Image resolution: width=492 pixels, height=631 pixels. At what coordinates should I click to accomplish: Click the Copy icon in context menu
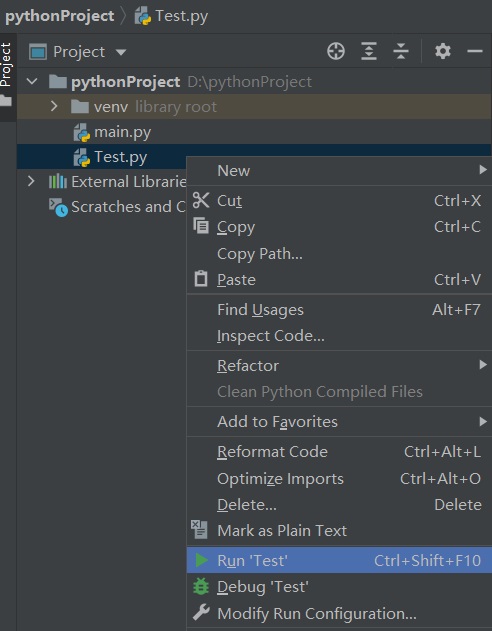point(201,226)
